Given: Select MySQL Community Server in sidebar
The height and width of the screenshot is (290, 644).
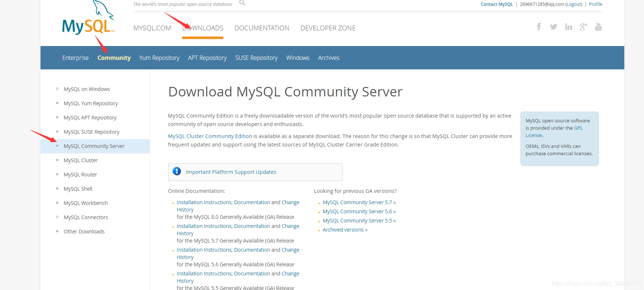Looking at the screenshot, I should coord(94,146).
